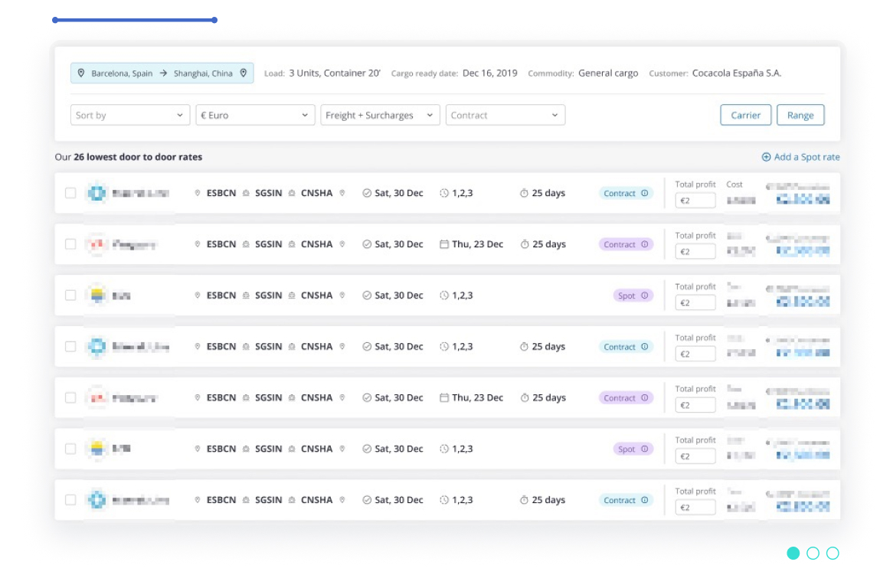Click the port icon between ESBCN and SGSIN
The width and height of the screenshot is (893, 588).
[246, 193]
